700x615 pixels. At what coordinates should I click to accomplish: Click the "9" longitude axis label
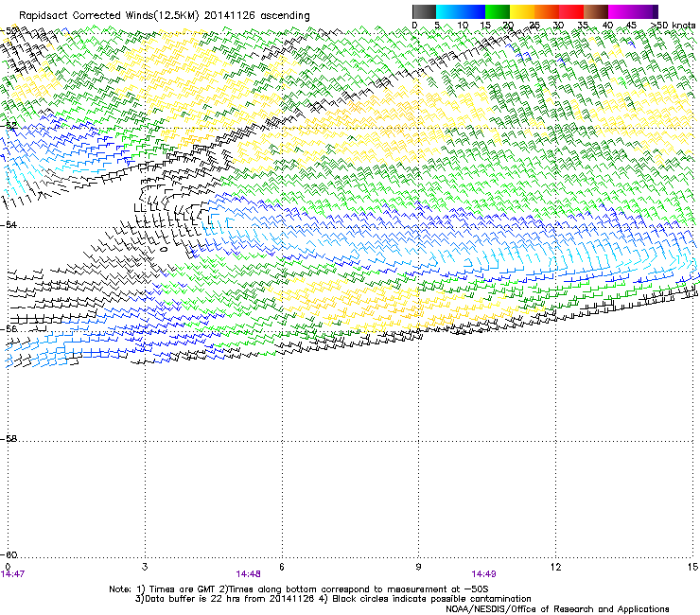pos(418,567)
